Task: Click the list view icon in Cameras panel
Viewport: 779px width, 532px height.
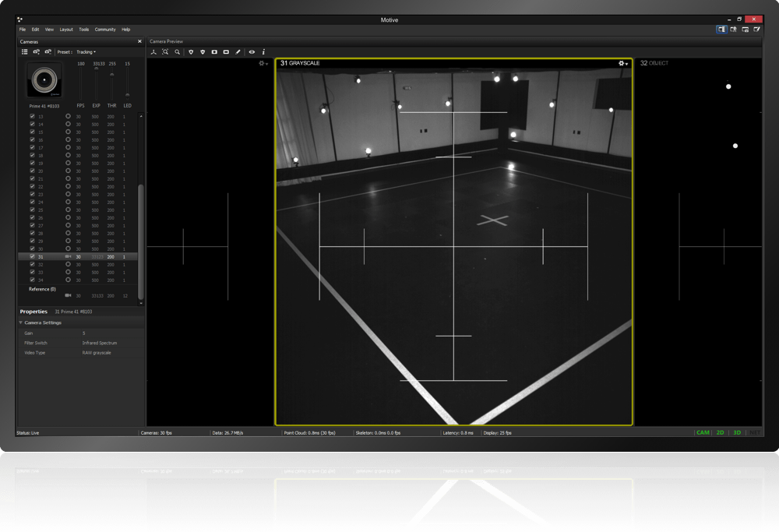Action: tap(25, 52)
